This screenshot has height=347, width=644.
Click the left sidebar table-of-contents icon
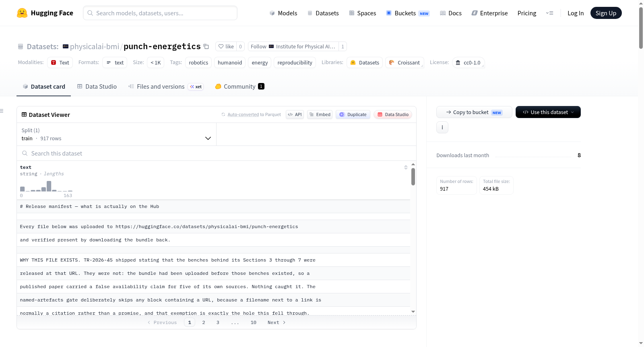pyautogui.click(x=2, y=111)
